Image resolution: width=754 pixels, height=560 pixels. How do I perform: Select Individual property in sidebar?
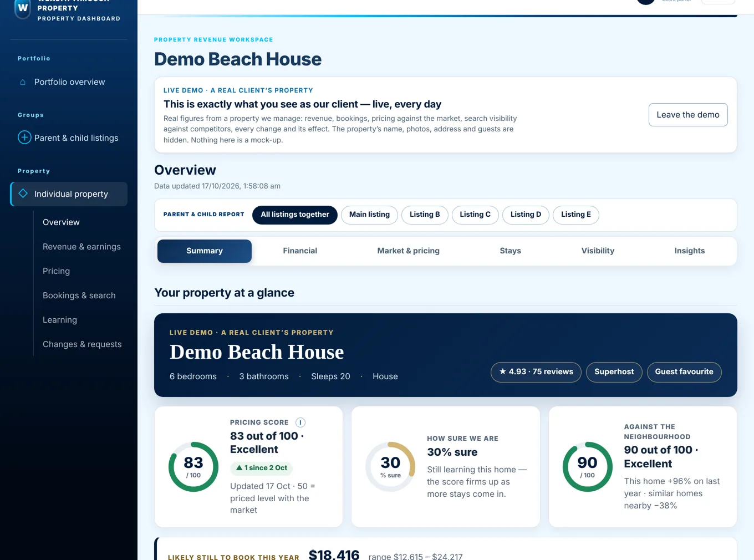point(69,194)
